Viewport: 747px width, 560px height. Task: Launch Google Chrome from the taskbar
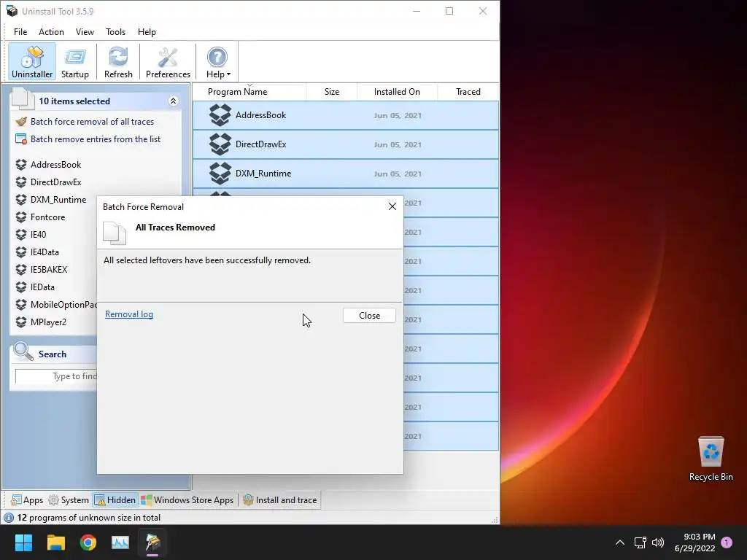(x=88, y=542)
